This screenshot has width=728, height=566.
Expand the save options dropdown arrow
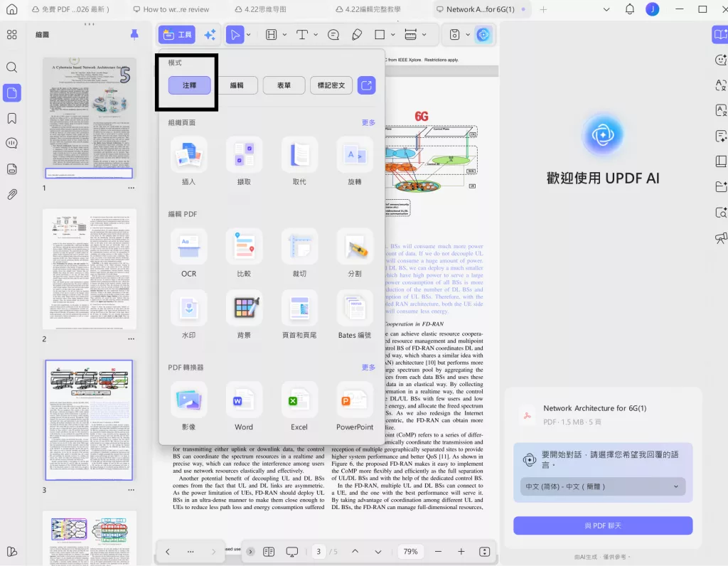click(468, 35)
